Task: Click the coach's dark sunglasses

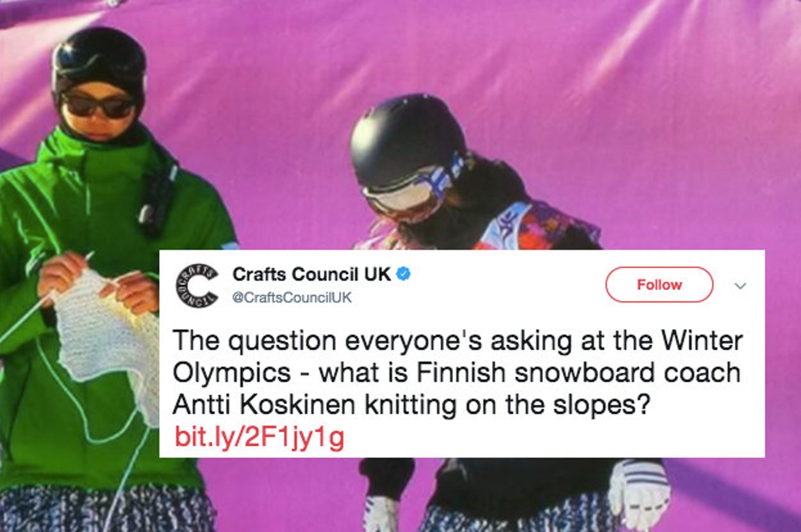Action: click(x=99, y=105)
